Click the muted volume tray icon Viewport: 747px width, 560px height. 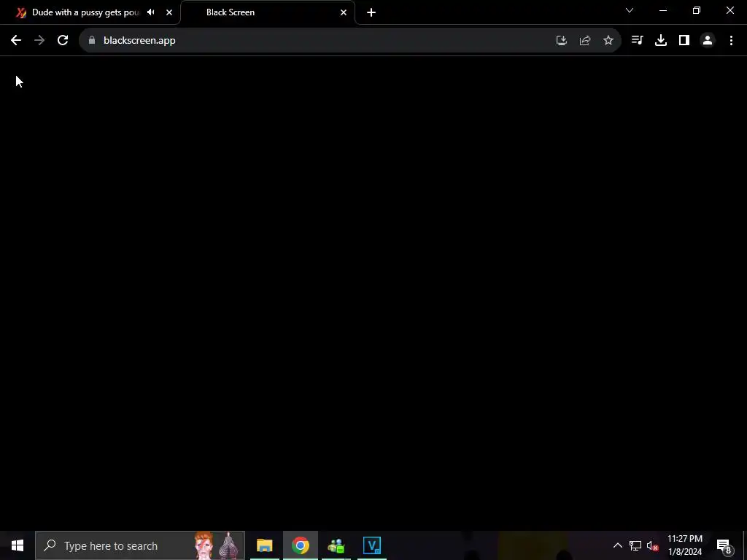[653, 545]
